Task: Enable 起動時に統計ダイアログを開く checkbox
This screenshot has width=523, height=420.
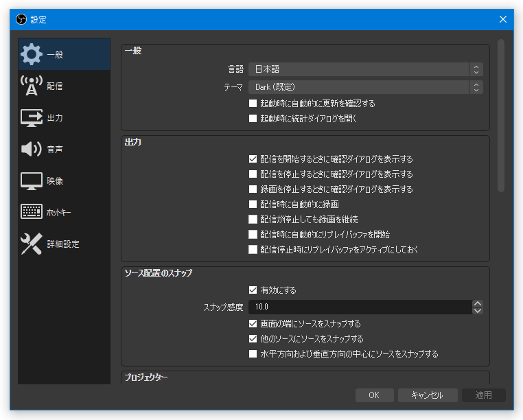Action: coord(253,119)
